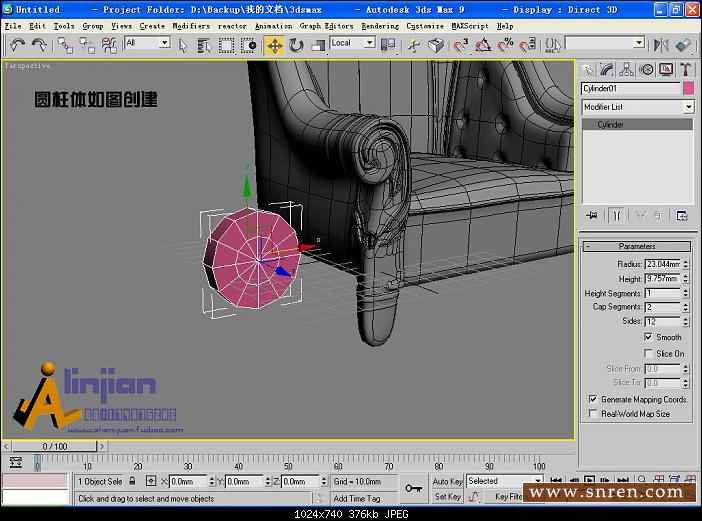Pick the Rectangular Selection Region tool
This screenshot has width=702, height=521.
226,45
